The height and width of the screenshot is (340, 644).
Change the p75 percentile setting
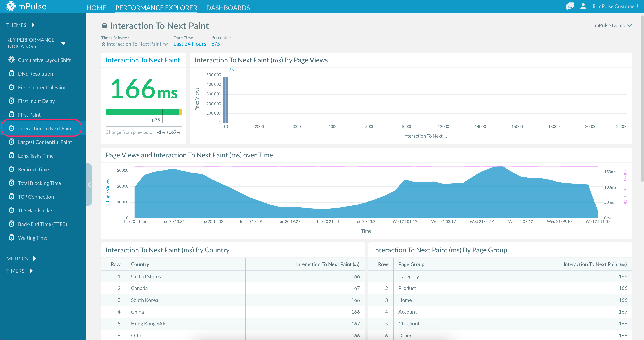pos(216,44)
